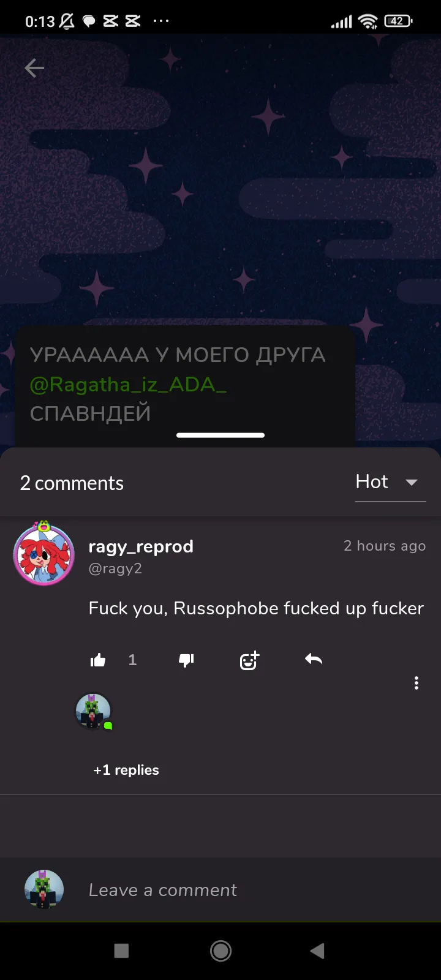441x980 pixels.
Task: Open comment options three-dot menu
Action: coord(417,683)
